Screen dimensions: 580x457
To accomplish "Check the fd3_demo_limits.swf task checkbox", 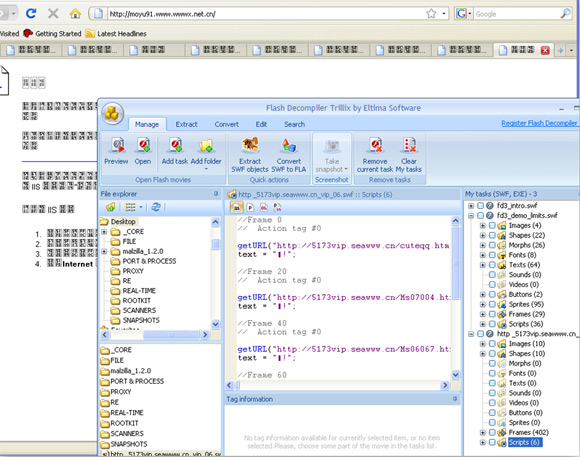I will (480, 216).
